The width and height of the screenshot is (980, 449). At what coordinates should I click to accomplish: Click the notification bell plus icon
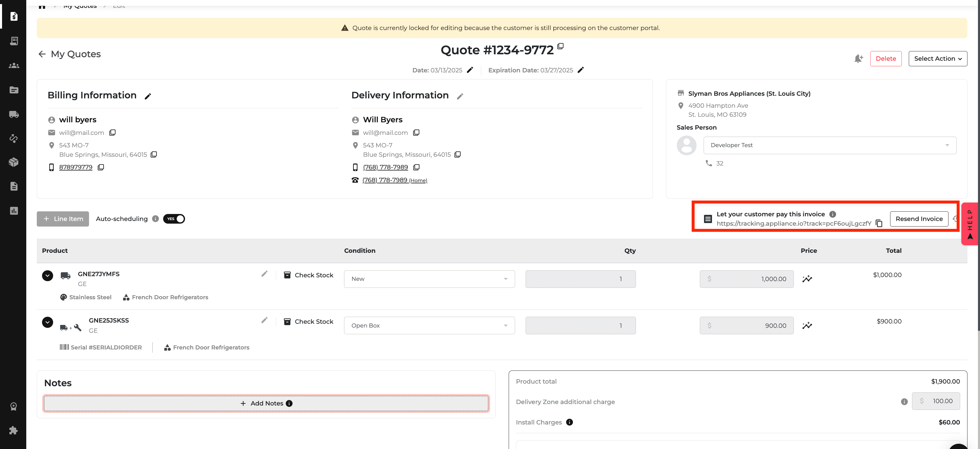pos(858,59)
